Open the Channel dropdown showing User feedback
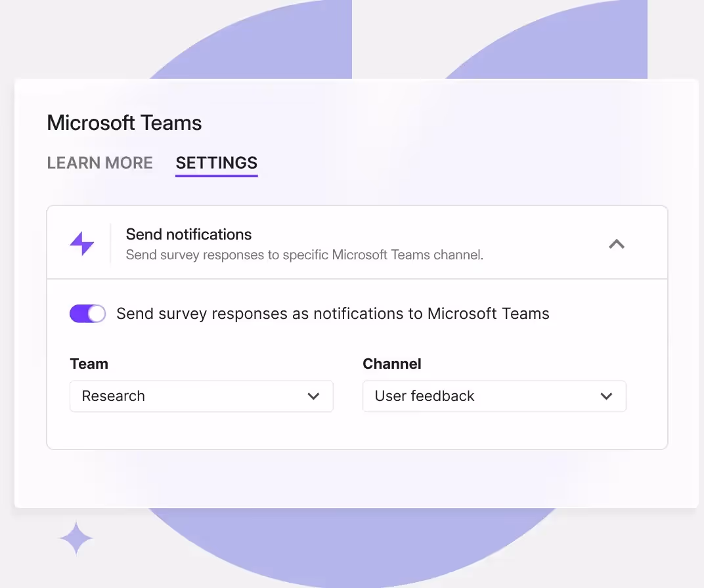This screenshot has width=704, height=588. tap(495, 396)
